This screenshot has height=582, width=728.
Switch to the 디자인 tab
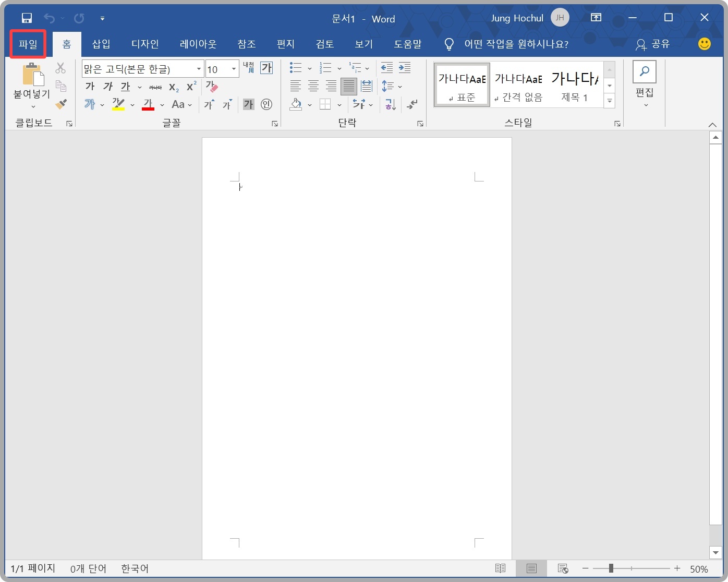pyautogui.click(x=145, y=44)
